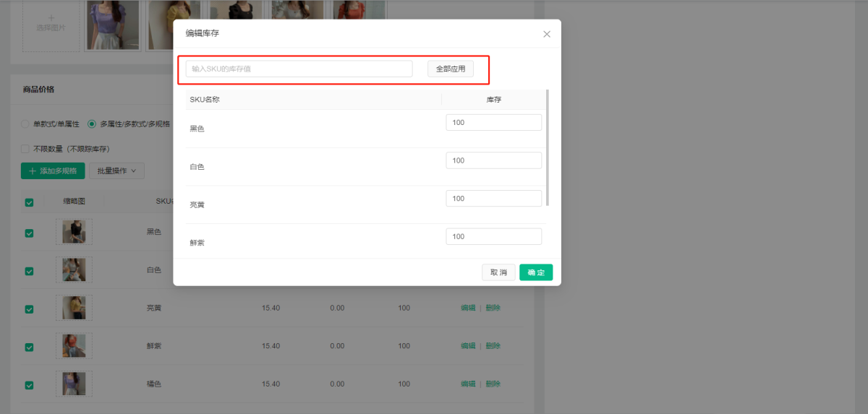
Task: Click 编辑 link in the 鲜紫 row
Action: (x=468, y=346)
